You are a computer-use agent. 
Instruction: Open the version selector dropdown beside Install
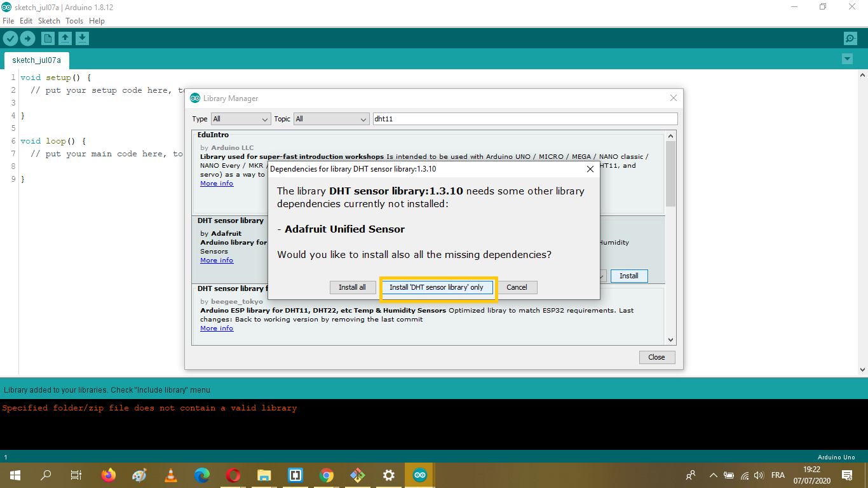coord(602,276)
